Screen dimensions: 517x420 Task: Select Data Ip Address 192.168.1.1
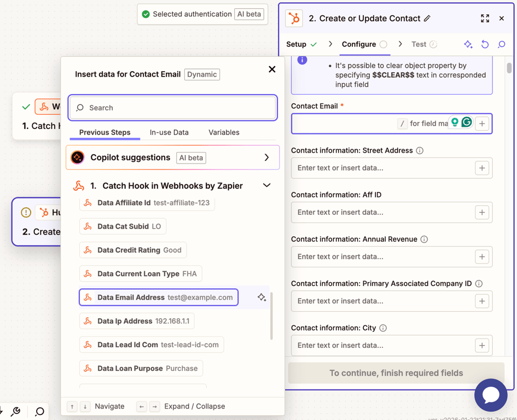137,321
